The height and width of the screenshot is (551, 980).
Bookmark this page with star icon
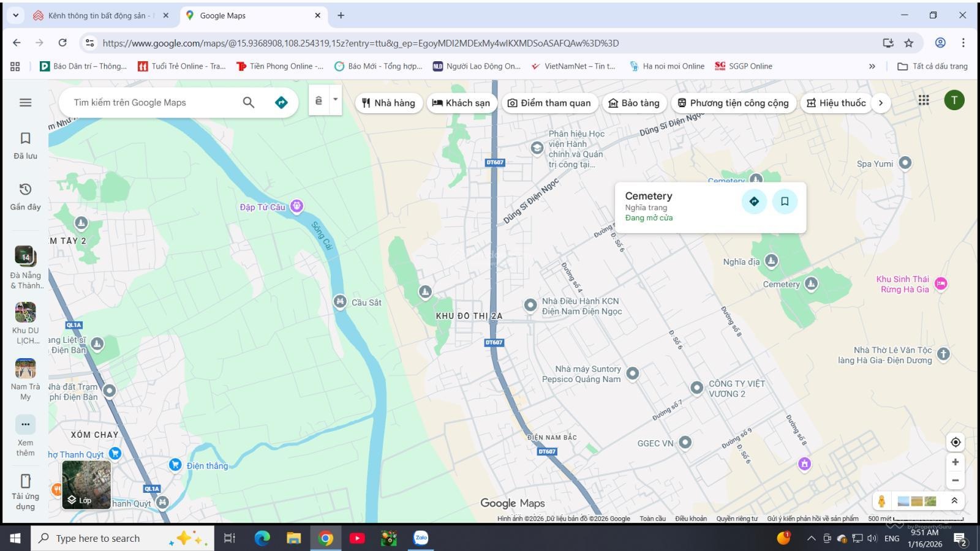pyautogui.click(x=909, y=43)
